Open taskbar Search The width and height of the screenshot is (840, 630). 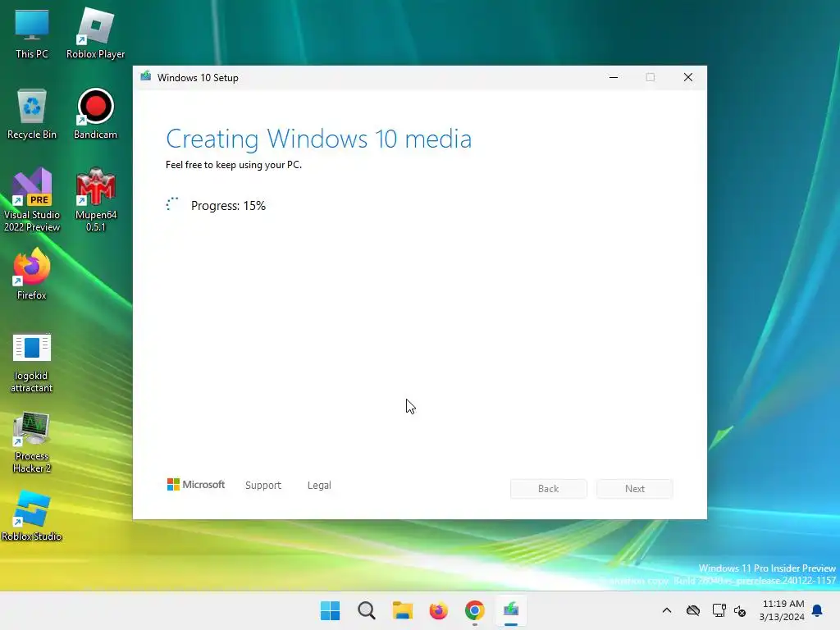(x=367, y=610)
